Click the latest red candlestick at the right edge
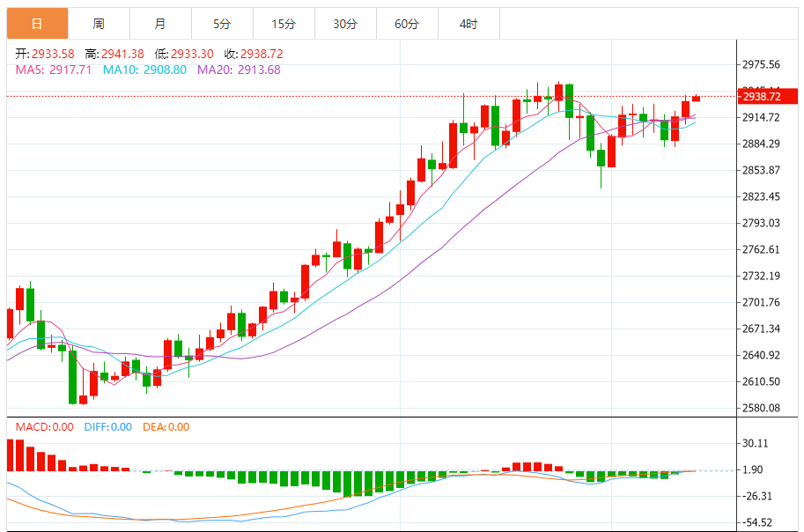Image resolution: width=804 pixels, height=532 pixels. [x=697, y=98]
